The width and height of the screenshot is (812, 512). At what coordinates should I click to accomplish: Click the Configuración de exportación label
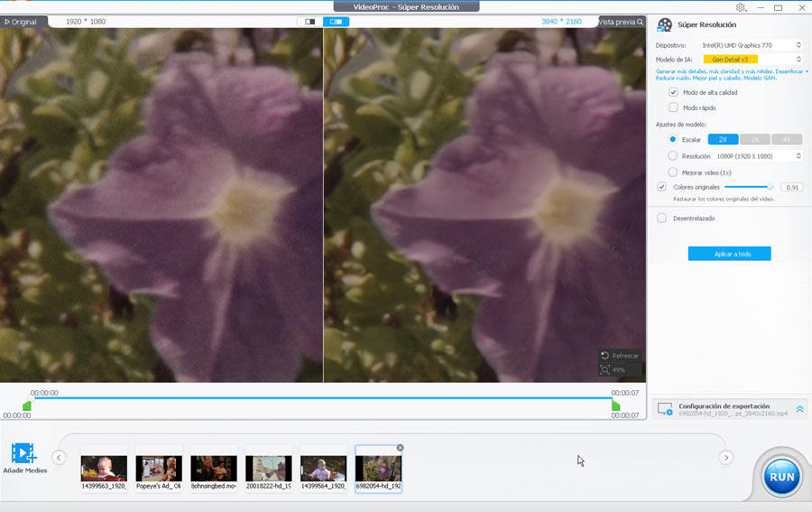click(724, 406)
